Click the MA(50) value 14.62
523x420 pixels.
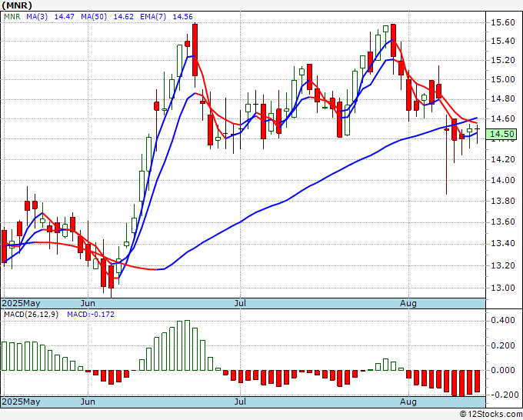(123, 17)
